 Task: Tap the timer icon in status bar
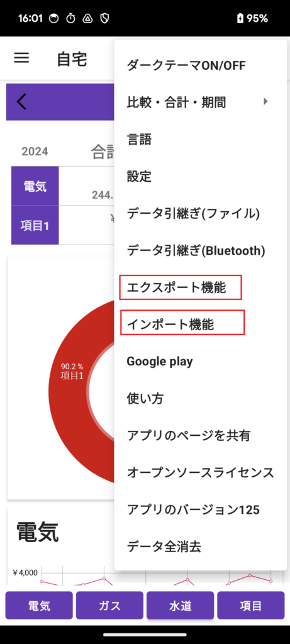[x=71, y=18]
